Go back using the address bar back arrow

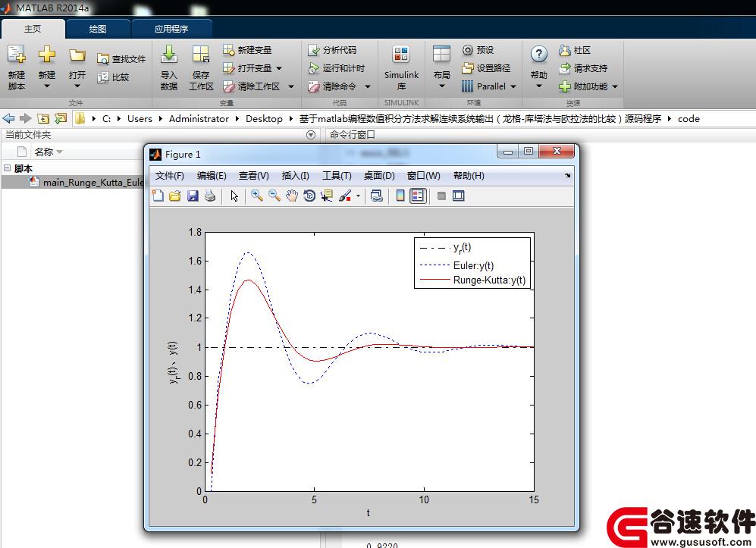point(8,118)
